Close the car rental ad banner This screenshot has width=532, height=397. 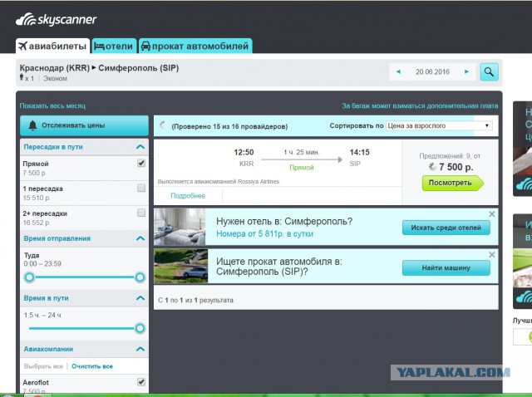point(491,255)
